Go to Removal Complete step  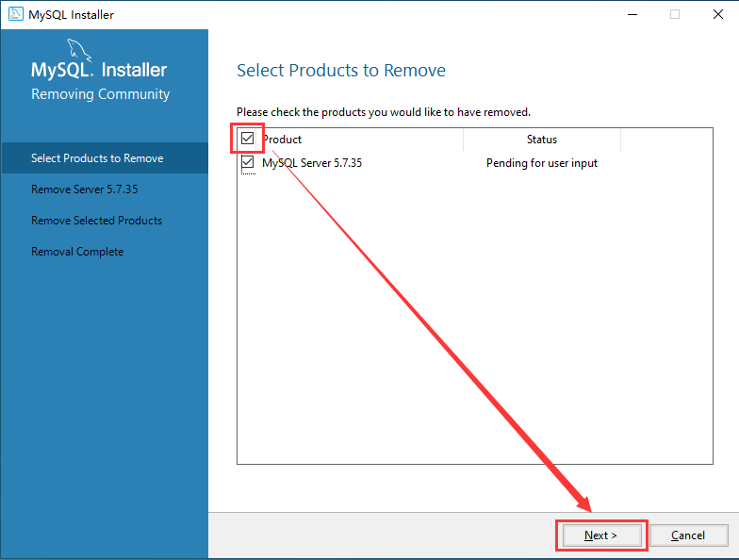click(x=77, y=252)
